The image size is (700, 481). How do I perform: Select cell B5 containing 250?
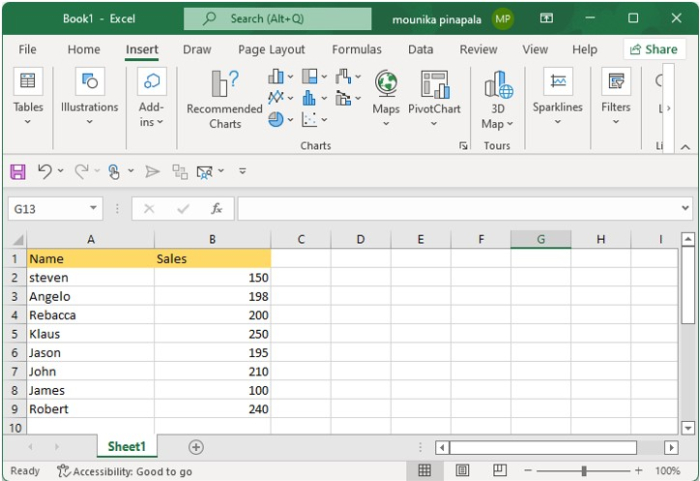coord(212,334)
